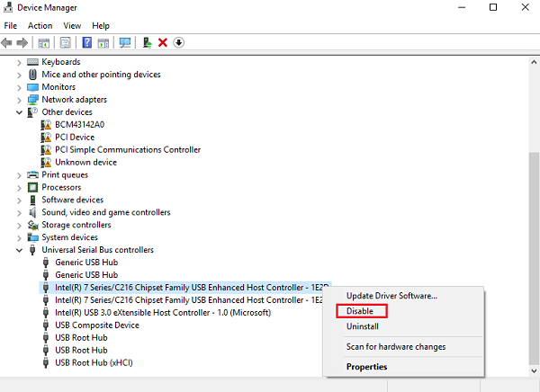Select the USB Composite Device entry

97,325
